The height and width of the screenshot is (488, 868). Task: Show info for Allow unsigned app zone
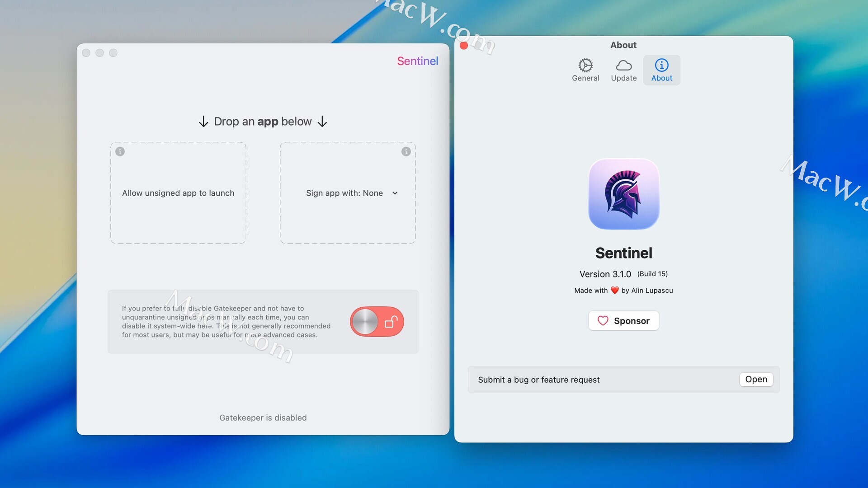(x=120, y=151)
